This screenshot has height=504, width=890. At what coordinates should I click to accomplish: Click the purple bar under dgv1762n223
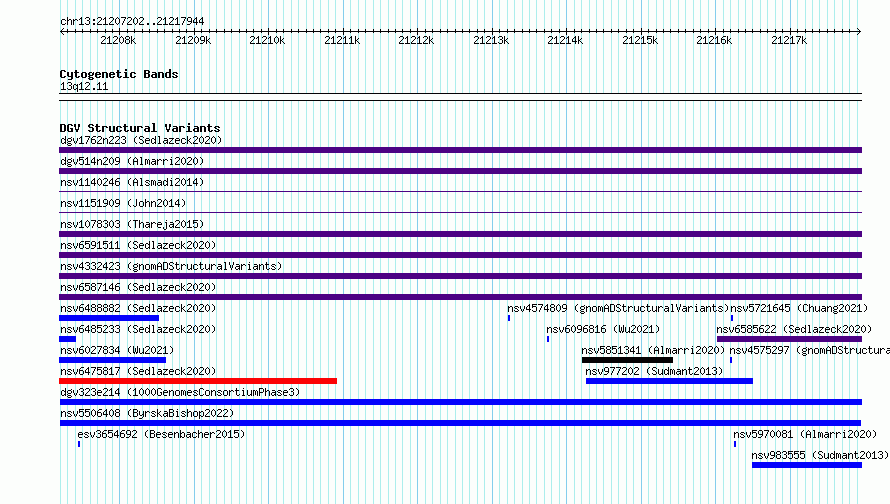pos(460,150)
